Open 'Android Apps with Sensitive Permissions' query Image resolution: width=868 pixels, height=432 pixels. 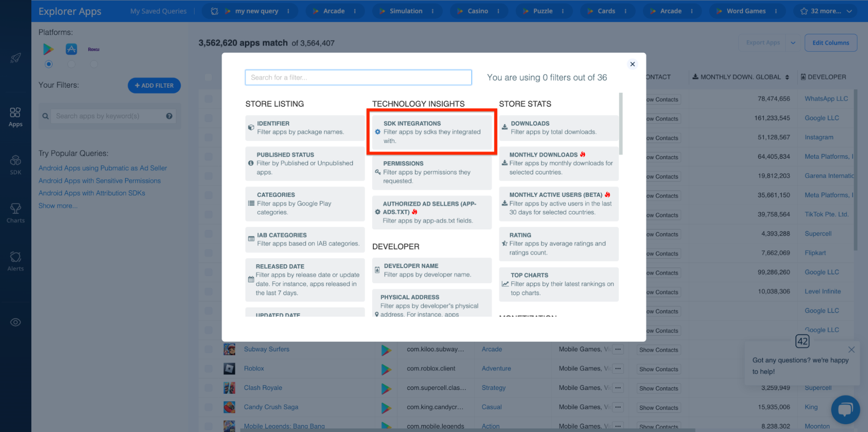pyautogui.click(x=99, y=181)
